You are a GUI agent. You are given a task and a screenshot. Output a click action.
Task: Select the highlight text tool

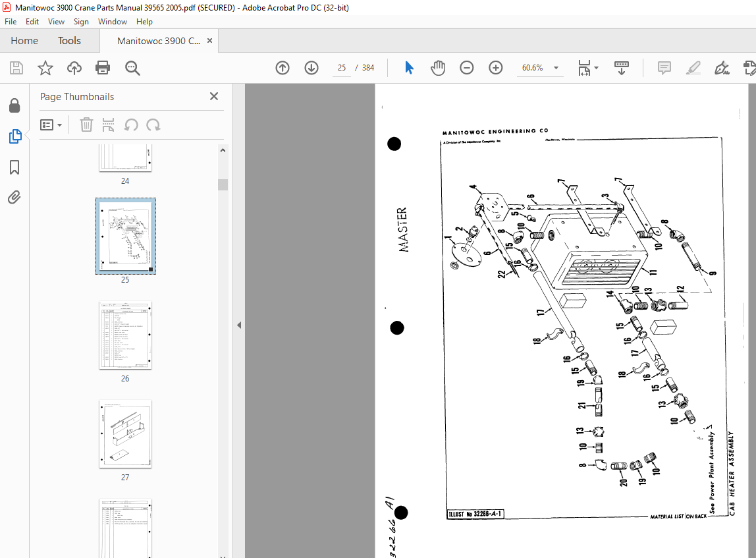(693, 68)
